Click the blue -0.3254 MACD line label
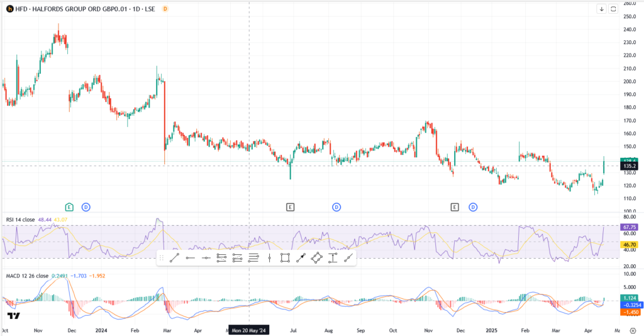This screenshot has width=644, height=336. [x=631, y=305]
